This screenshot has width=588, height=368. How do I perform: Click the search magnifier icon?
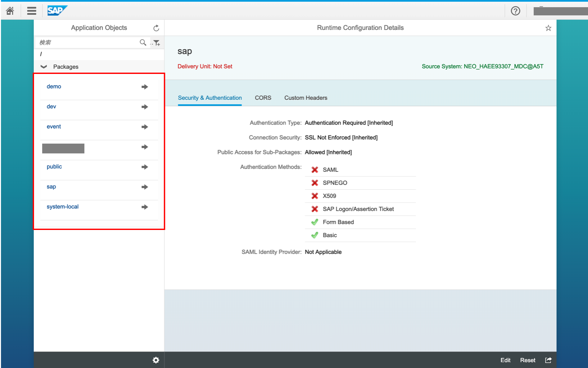click(143, 43)
